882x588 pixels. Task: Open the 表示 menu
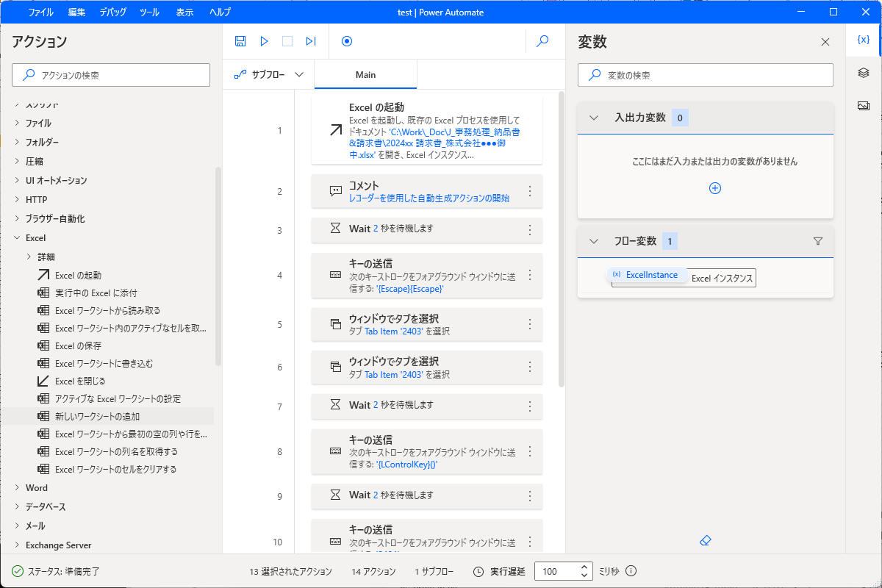coord(185,12)
